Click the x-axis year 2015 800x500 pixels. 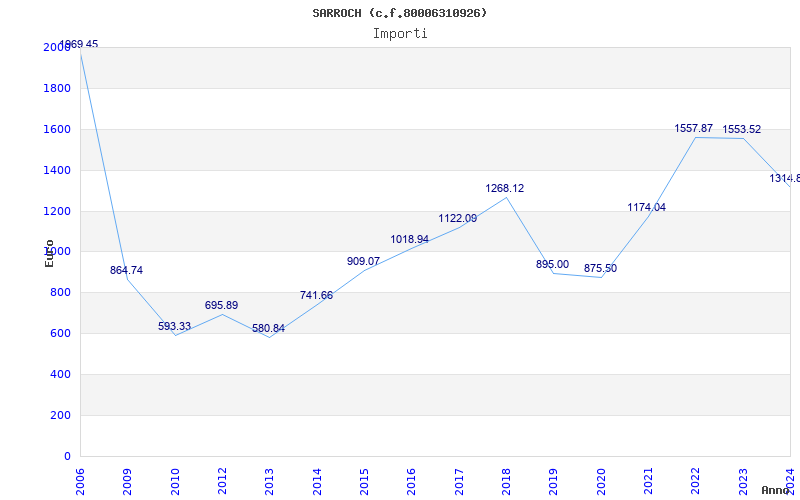click(x=364, y=481)
